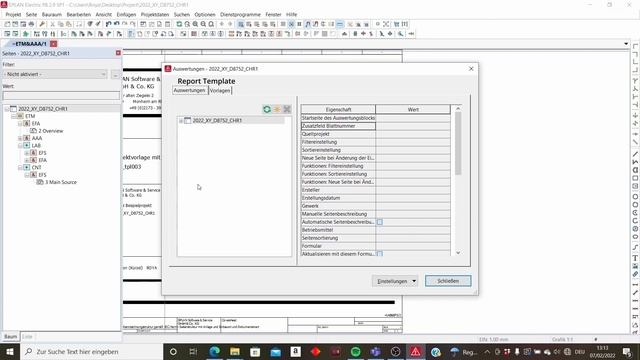The height and width of the screenshot is (360, 640).
Task: Open the Bearbeiten menu
Action: [78, 14]
